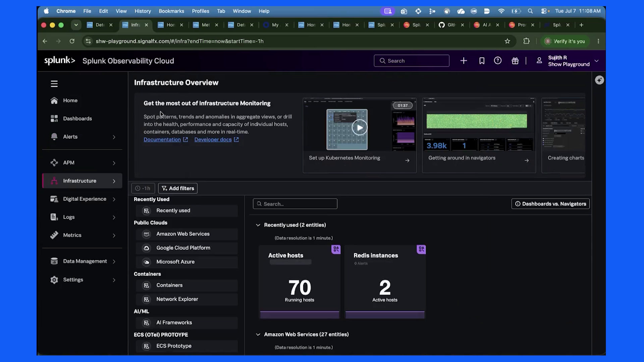Open Home from the sidebar
Viewport: 644px width, 362px height.
[x=70, y=101]
